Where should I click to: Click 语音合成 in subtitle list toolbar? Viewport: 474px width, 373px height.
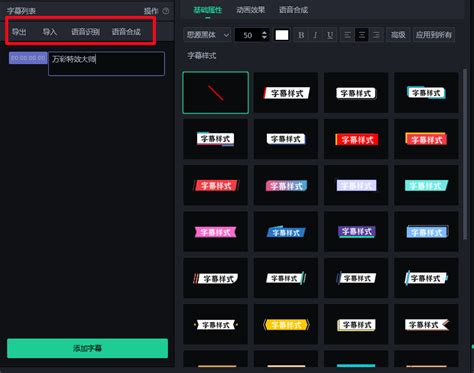point(126,32)
